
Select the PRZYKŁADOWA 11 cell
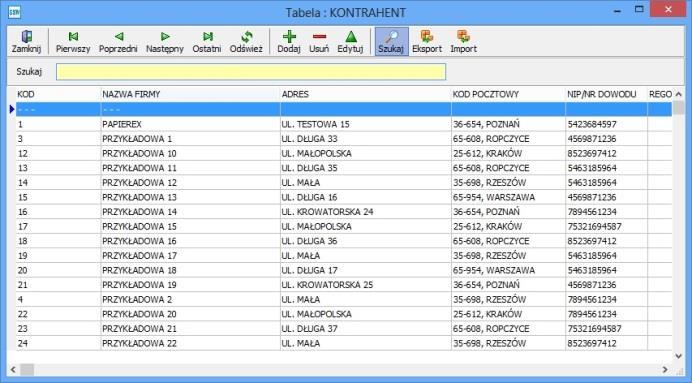click(190, 168)
